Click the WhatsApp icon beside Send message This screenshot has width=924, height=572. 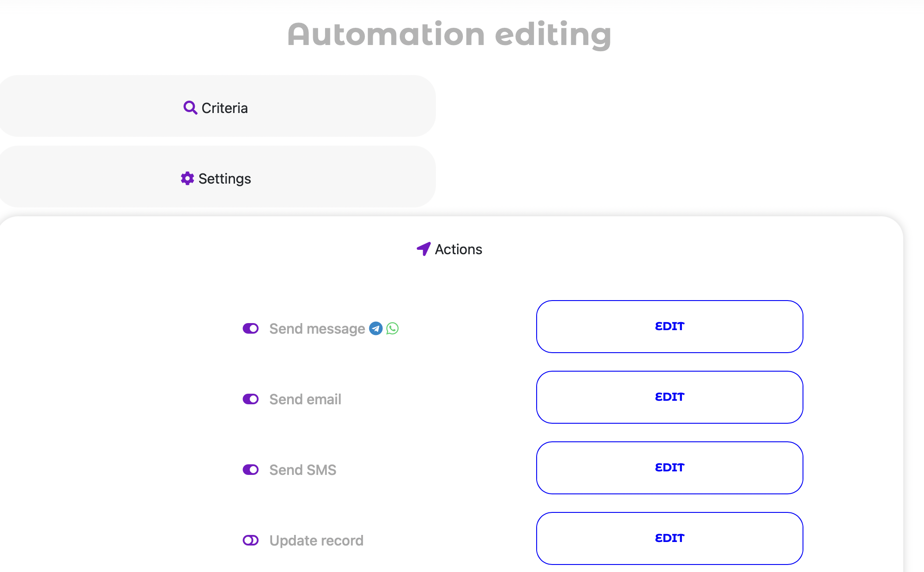[x=392, y=328]
